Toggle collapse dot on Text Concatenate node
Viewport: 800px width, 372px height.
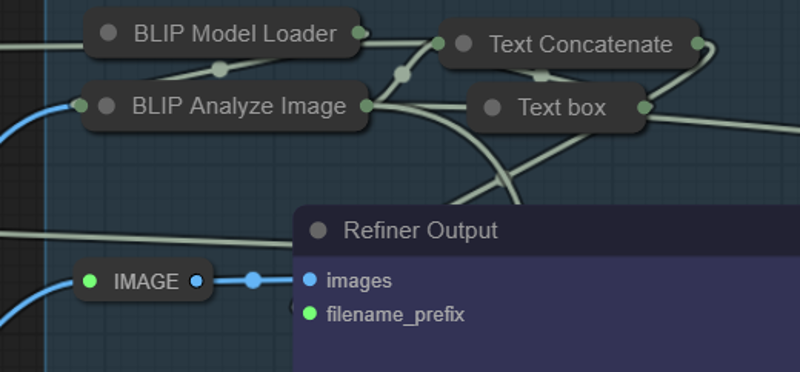[463, 43]
